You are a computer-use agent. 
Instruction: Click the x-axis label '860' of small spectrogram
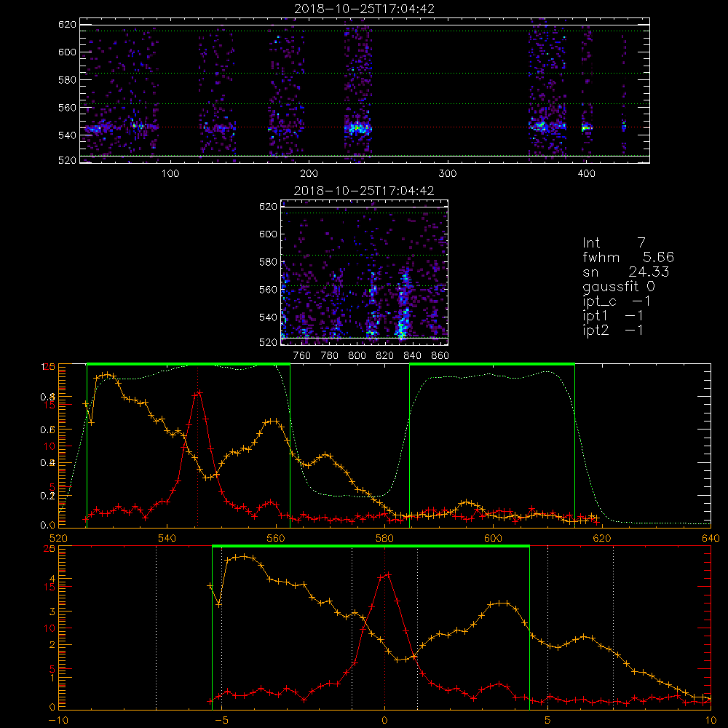(440, 356)
